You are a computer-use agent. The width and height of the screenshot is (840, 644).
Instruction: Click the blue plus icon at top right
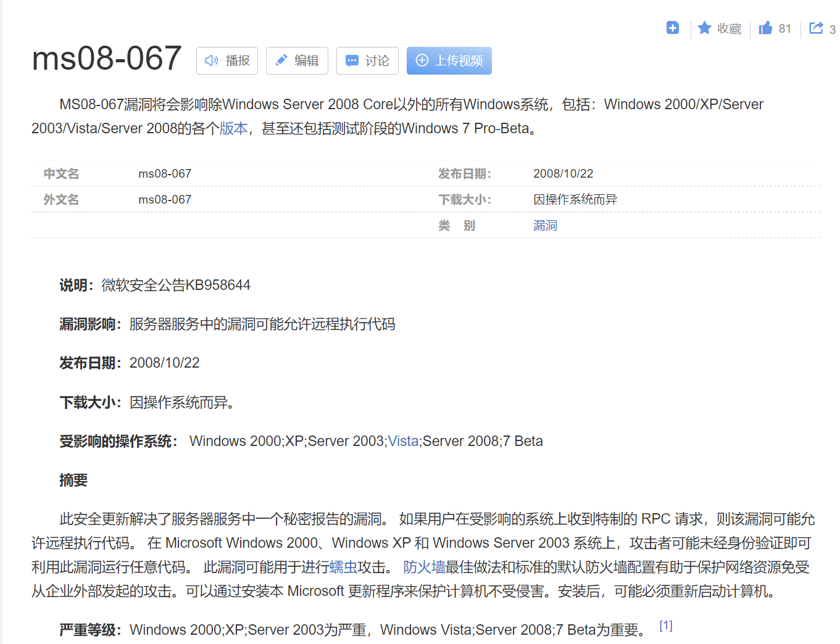point(673,28)
